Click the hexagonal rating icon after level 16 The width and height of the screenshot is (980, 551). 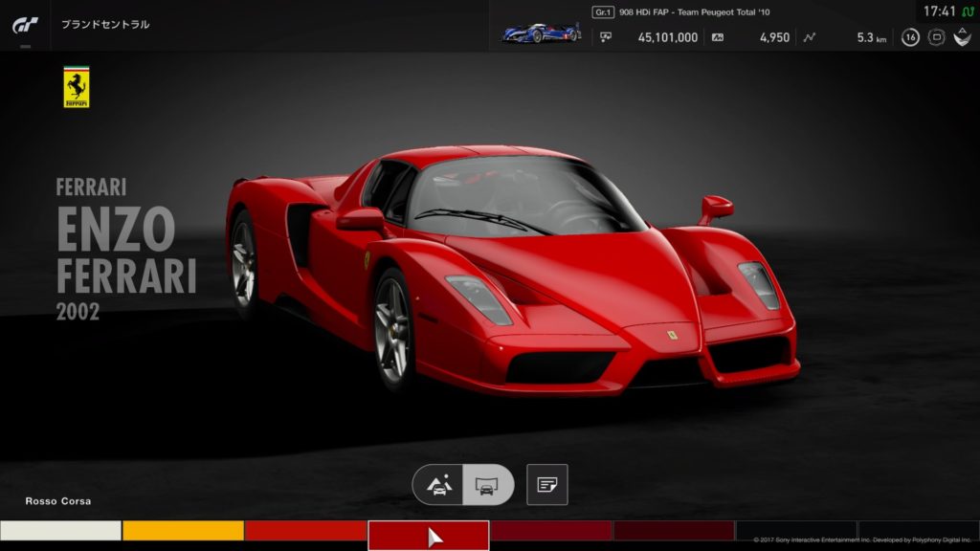(936, 37)
